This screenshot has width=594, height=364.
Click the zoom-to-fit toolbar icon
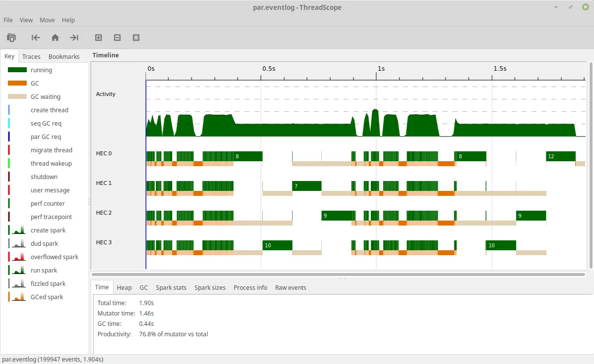click(x=136, y=38)
